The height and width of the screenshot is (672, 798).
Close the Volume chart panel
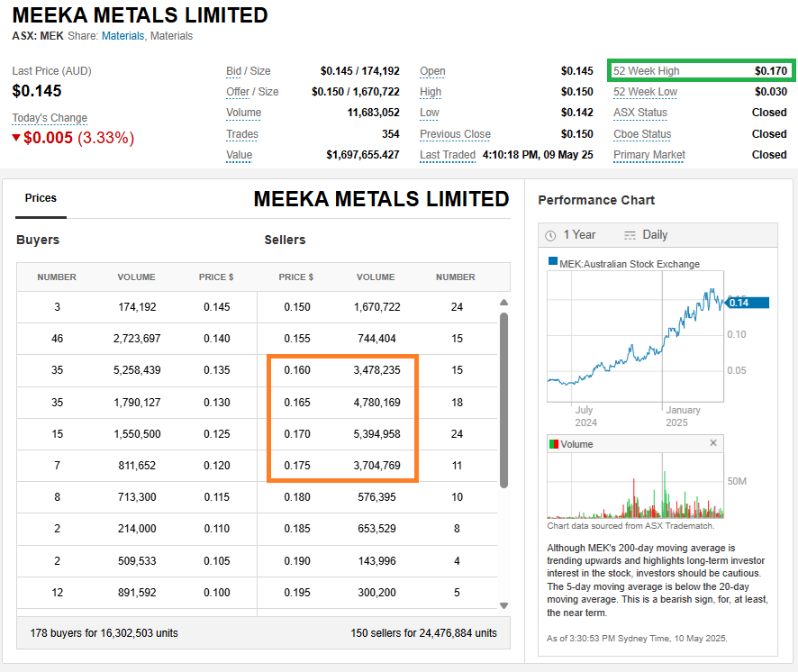coord(713,443)
